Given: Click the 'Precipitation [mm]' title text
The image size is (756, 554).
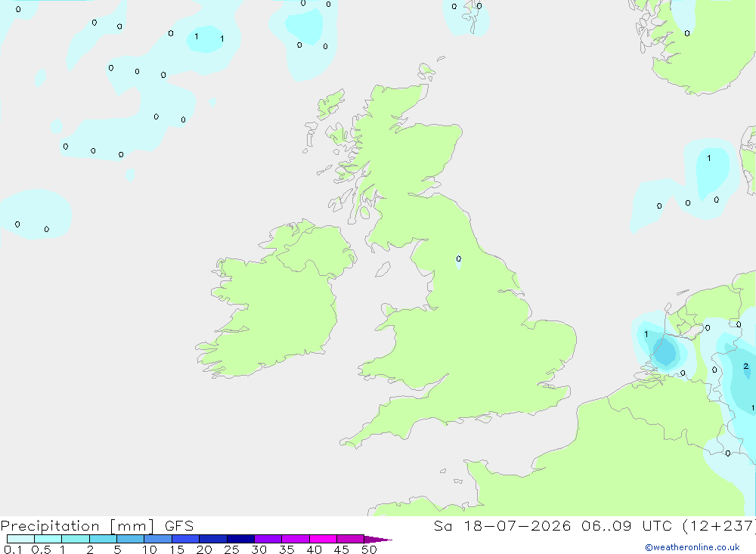Looking at the screenshot, I should (78, 526).
